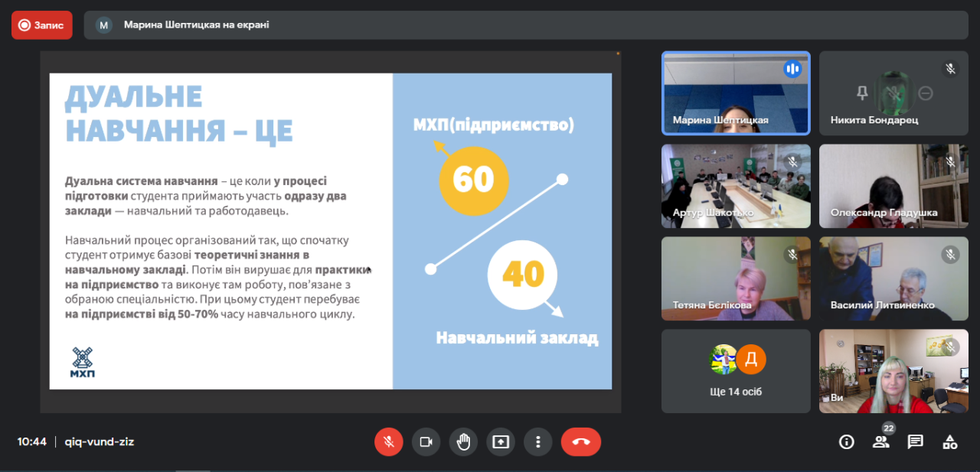Remove Никита Бондарец using the minus icon
The image size is (980, 472).
tap(926, 93)
